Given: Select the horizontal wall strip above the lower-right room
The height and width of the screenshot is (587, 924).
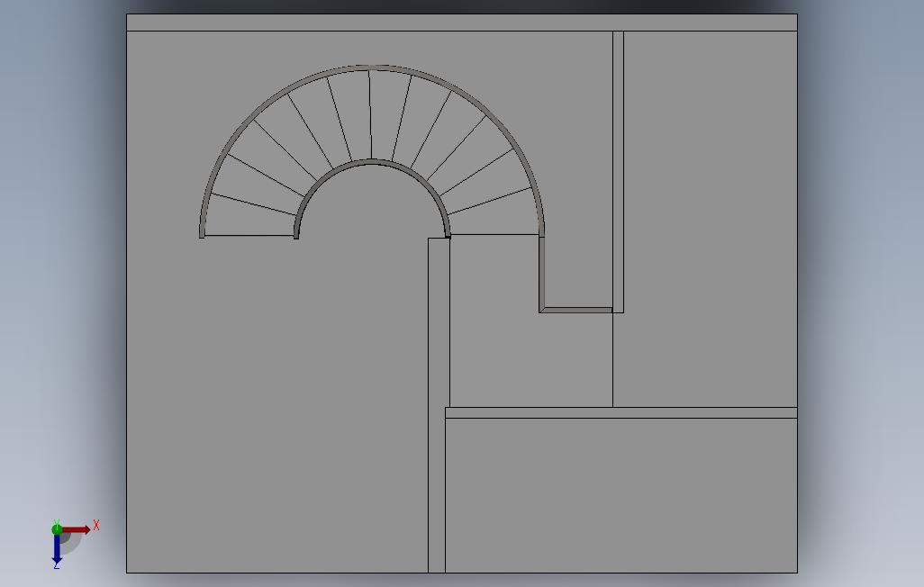Looking at the screenshot, I should click(x=621, y=412).
